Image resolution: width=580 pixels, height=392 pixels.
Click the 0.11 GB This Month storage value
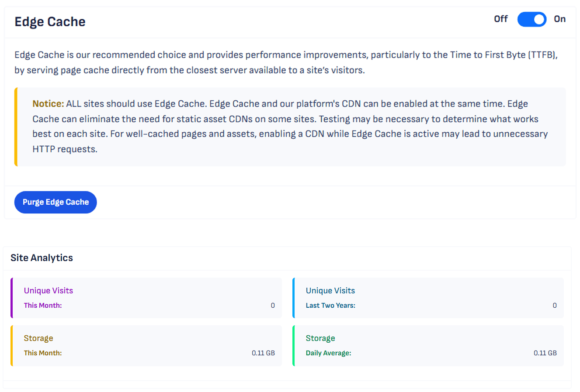point(263,353)
